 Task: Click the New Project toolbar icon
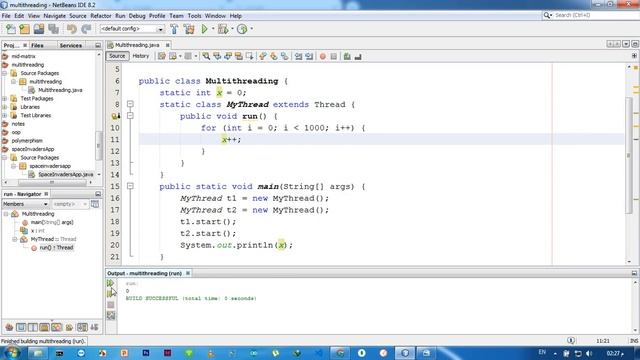(24, 29)
